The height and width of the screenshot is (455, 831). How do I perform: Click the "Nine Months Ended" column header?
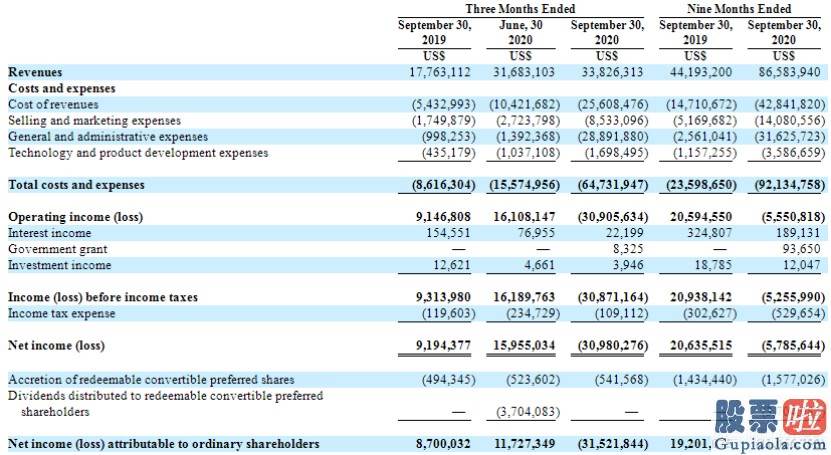point(739,9)
